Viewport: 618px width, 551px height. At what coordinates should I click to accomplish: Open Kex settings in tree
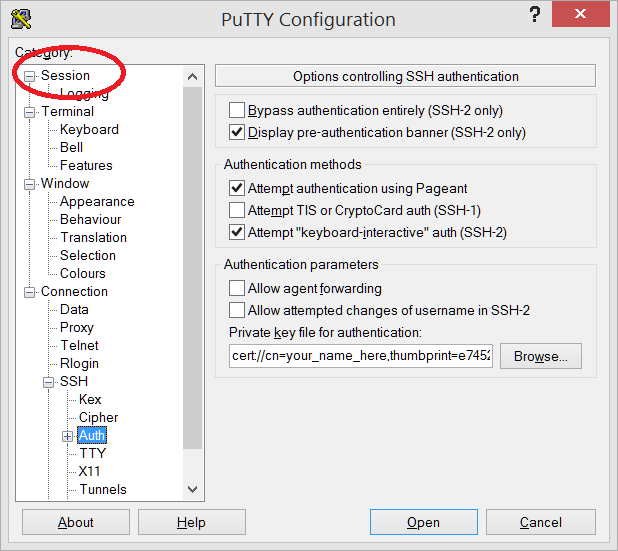tap(90, 400)
